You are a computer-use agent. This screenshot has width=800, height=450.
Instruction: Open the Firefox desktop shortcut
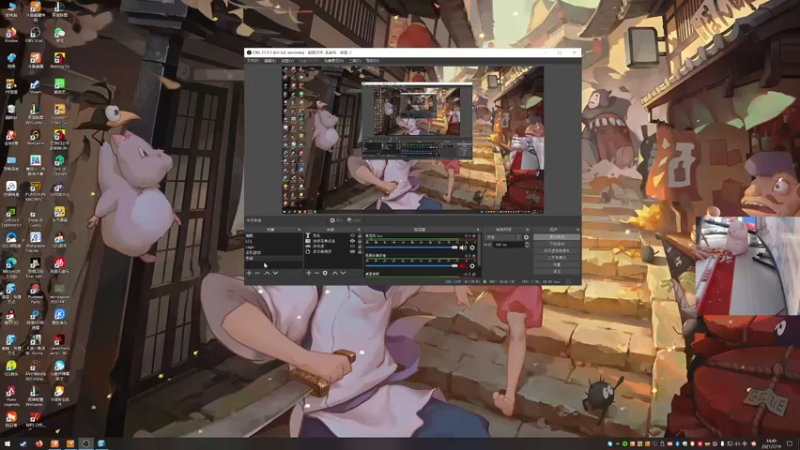[11, 34]
